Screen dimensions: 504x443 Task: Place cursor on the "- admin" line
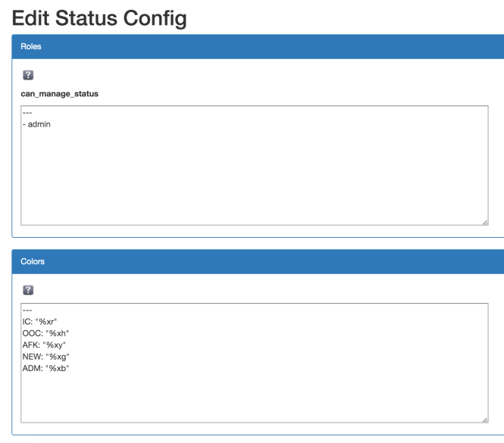[36, 124]
